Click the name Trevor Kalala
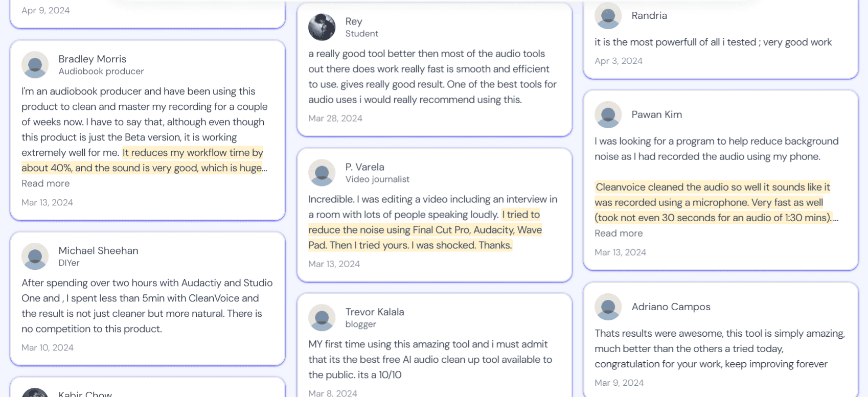The image size is (868, 397). coord(374,312)
